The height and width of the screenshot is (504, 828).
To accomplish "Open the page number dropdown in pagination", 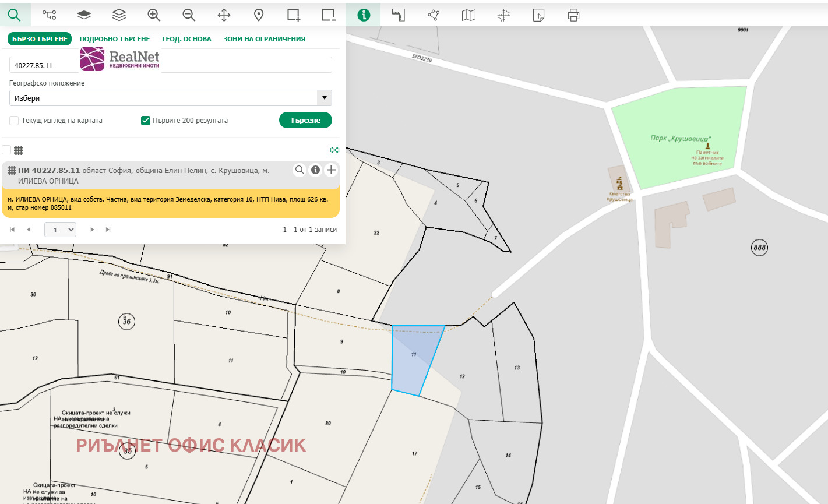I will tap(60, 229).
